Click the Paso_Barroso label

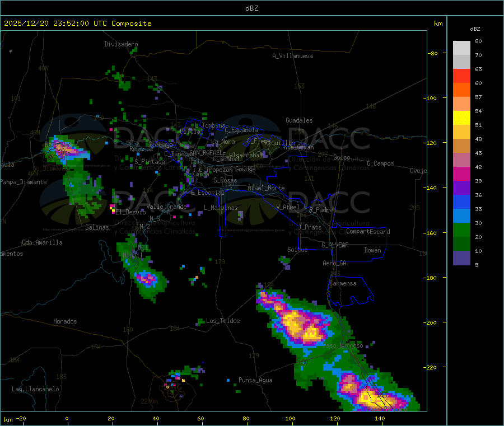click(x=343, y=346)
